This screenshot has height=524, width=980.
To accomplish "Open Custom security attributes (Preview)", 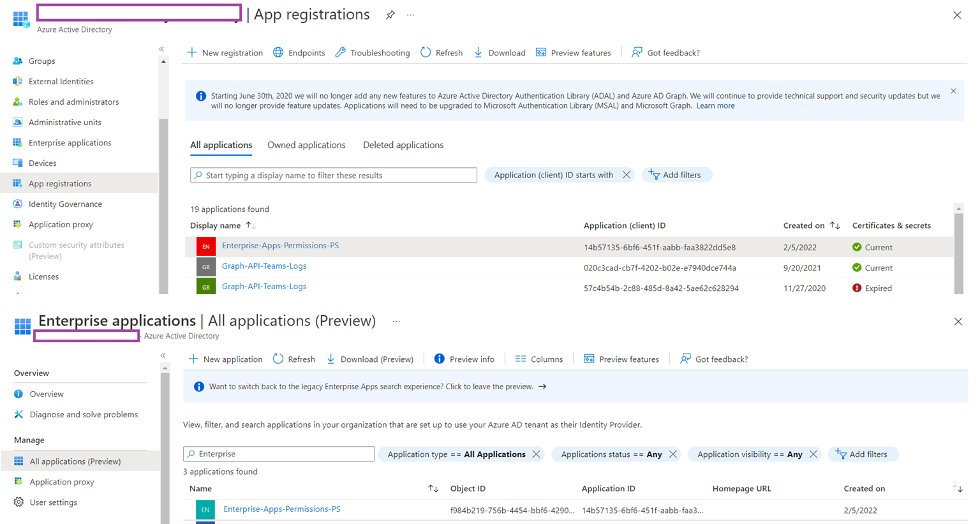I will pyautogui.click(x=76, y=250).
